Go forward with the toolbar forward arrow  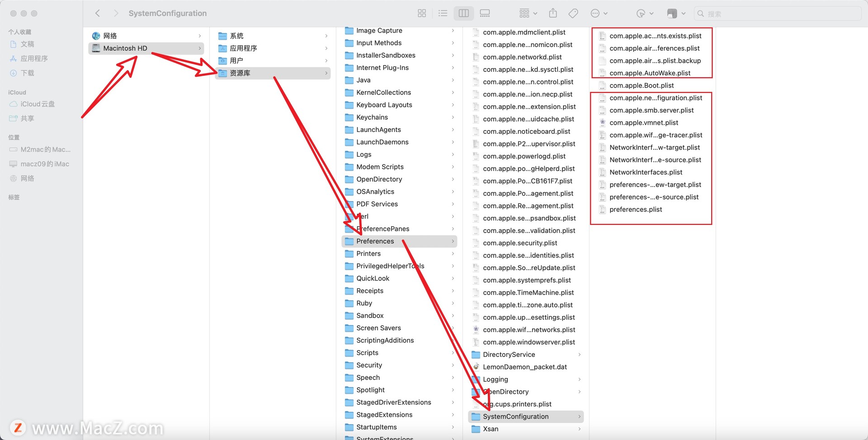point(116,14)
